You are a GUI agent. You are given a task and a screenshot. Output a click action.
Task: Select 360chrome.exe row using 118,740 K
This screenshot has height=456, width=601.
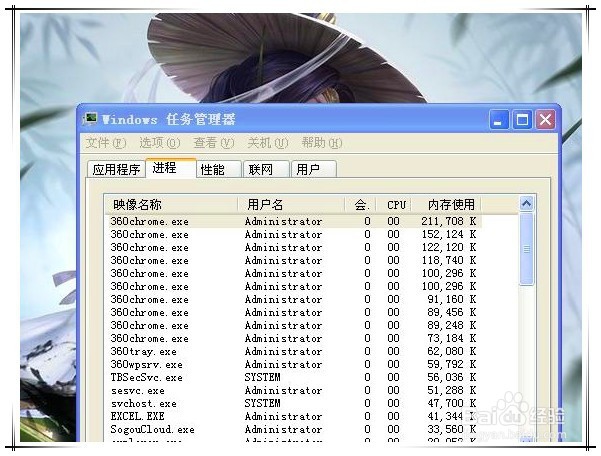click(293, 261)
